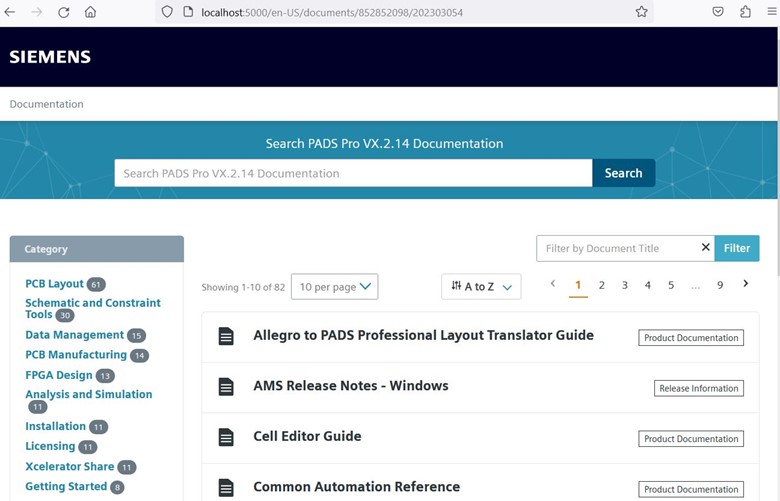Click Product Documentation tag on Allegro guide

click(x=691, y=338)
